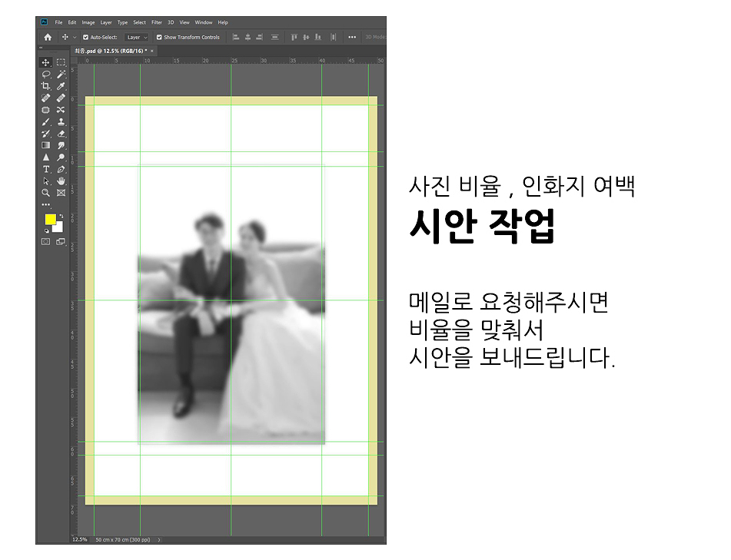Reset default foreground and background colors

click(x=47, y=230)
